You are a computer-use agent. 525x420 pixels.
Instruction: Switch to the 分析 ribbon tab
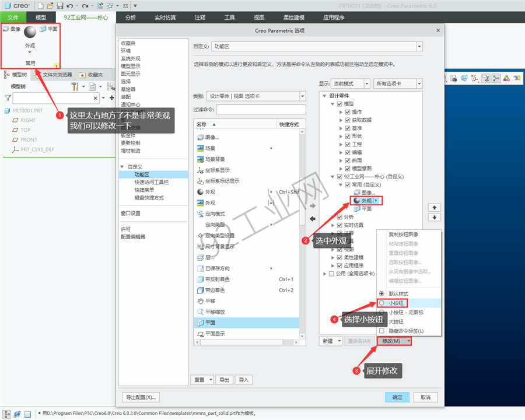[131, 17]
